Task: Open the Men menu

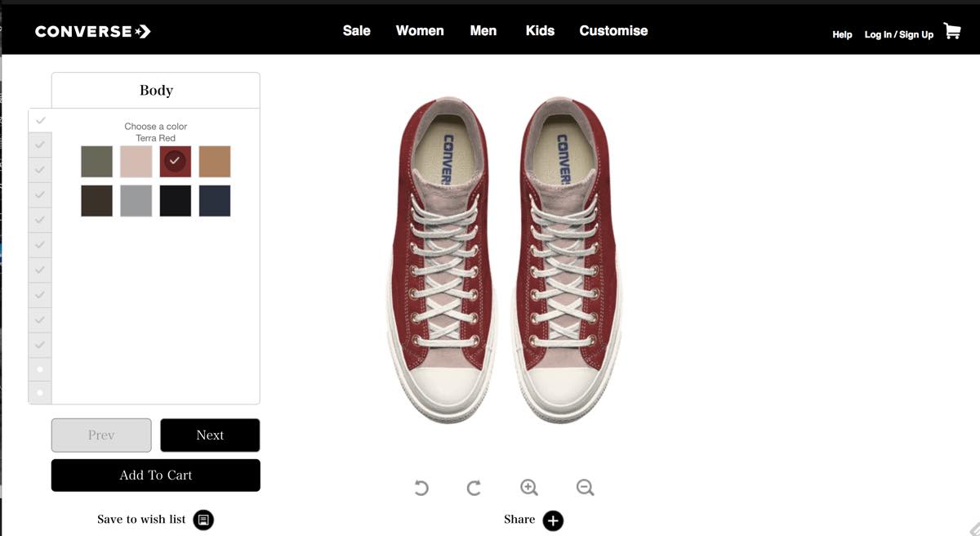Action: (x=483, y=31)
